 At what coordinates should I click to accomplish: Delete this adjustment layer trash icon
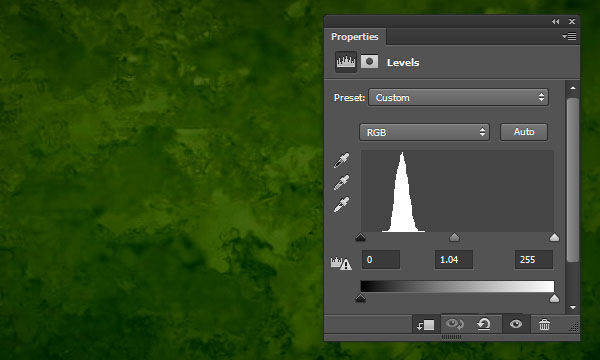(x=544, y=324)
